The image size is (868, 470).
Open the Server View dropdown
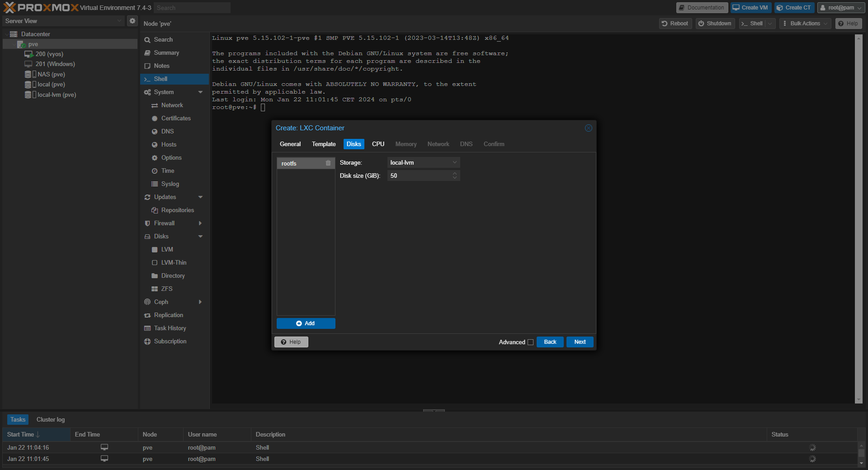pyautogui.click(x=63, y=21)
